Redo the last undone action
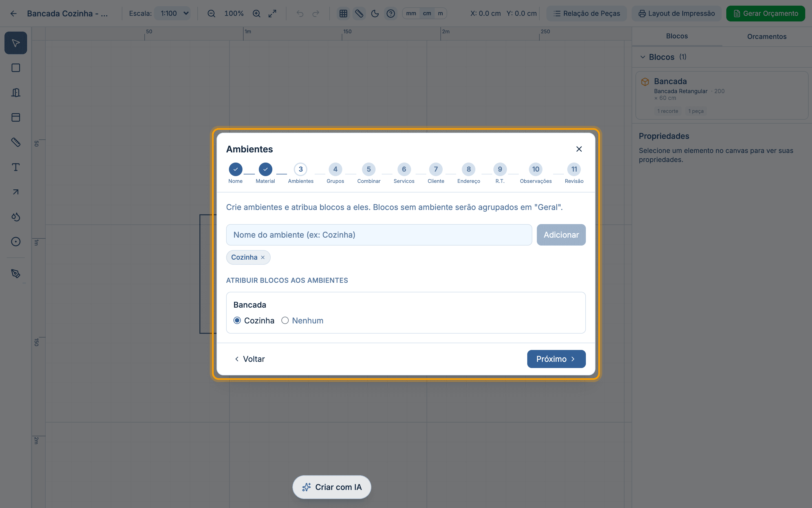This screenshot has width=812, height=508. click(316, 14)
